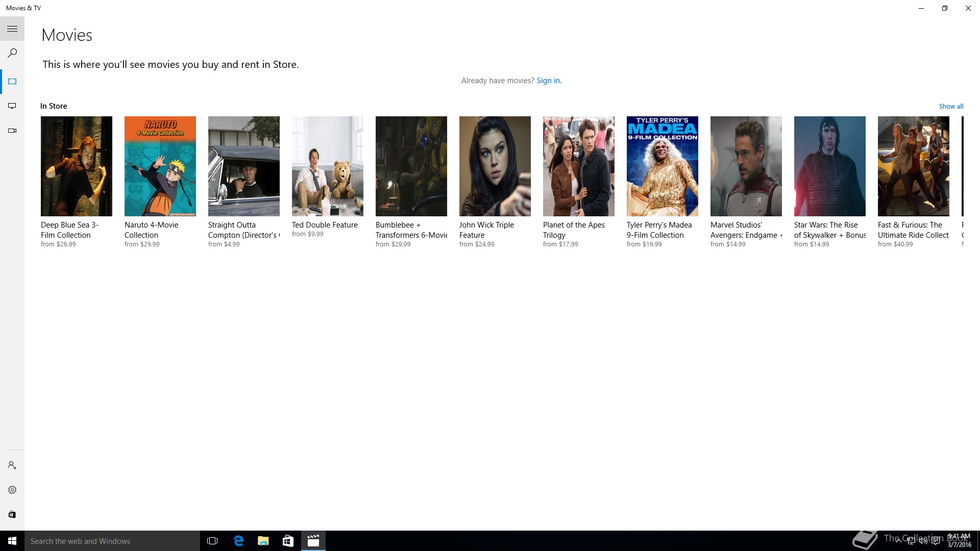The width and height of the screenshot is (980, 551).
Task: Open Avengers: Endgame poster
Action: [x=746, y=166]
